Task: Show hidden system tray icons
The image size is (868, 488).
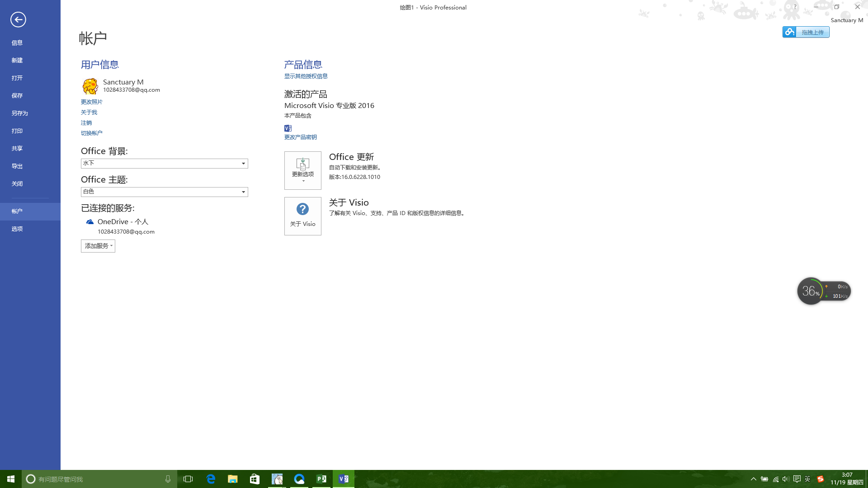Action: click(754, 479)
